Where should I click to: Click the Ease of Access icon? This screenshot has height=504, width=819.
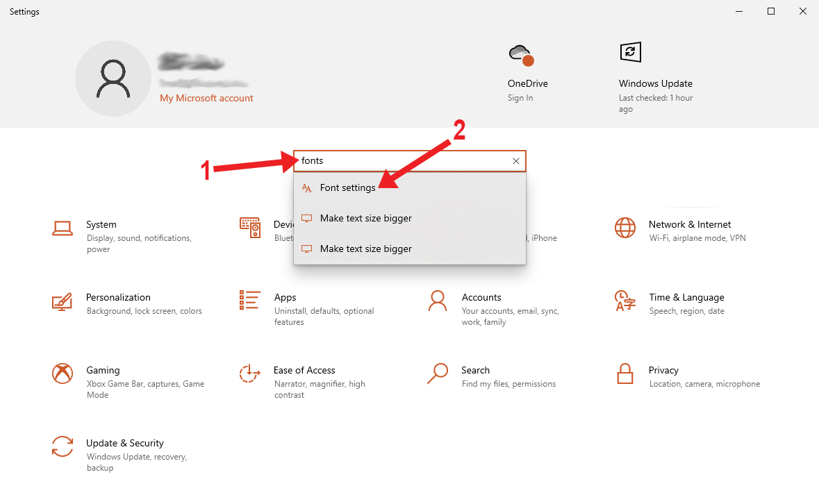pyautogui.click(x=249, y=373)
